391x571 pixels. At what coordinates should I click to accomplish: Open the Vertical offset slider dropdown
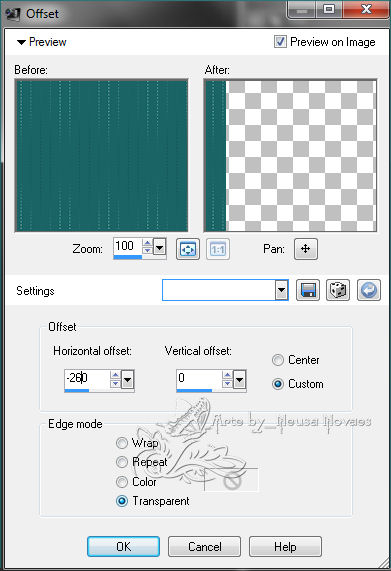(239, 380)
